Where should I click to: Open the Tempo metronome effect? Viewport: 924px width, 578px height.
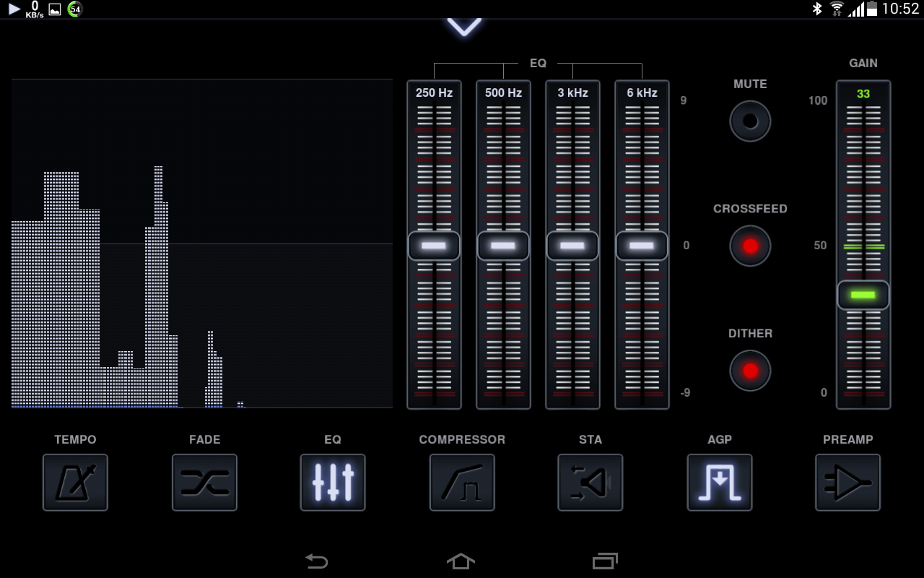75,482
